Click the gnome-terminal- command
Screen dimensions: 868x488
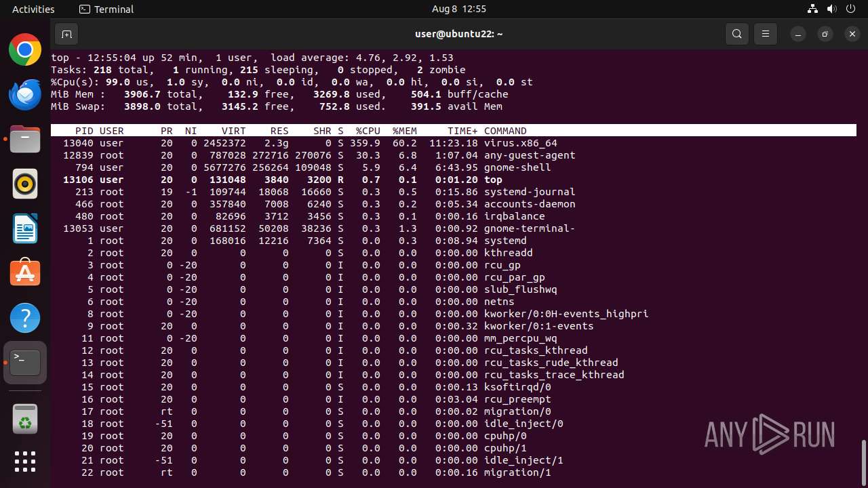pyautogui.click(x=530, y=228)
